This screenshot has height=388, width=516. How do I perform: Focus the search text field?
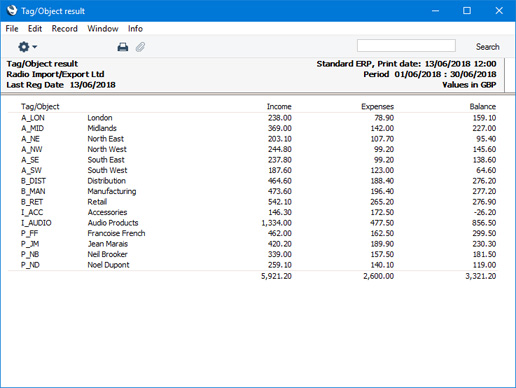click(x=406, y=46)
